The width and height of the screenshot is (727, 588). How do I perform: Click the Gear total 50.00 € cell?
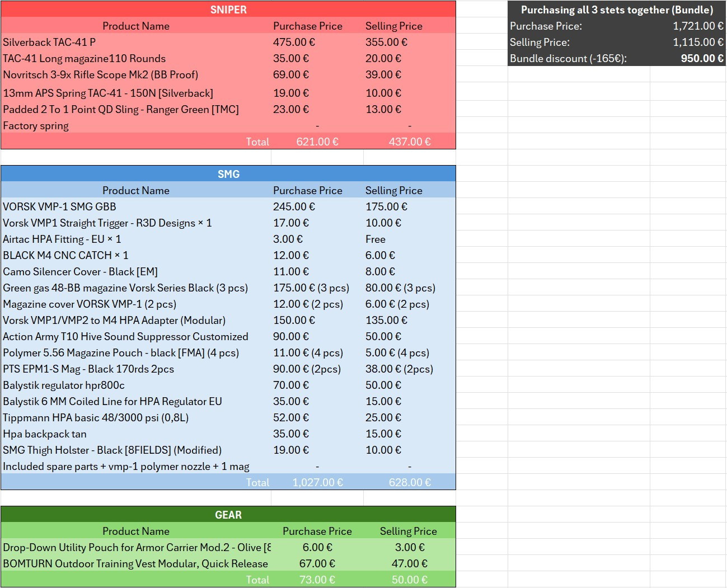pos(410,580)
